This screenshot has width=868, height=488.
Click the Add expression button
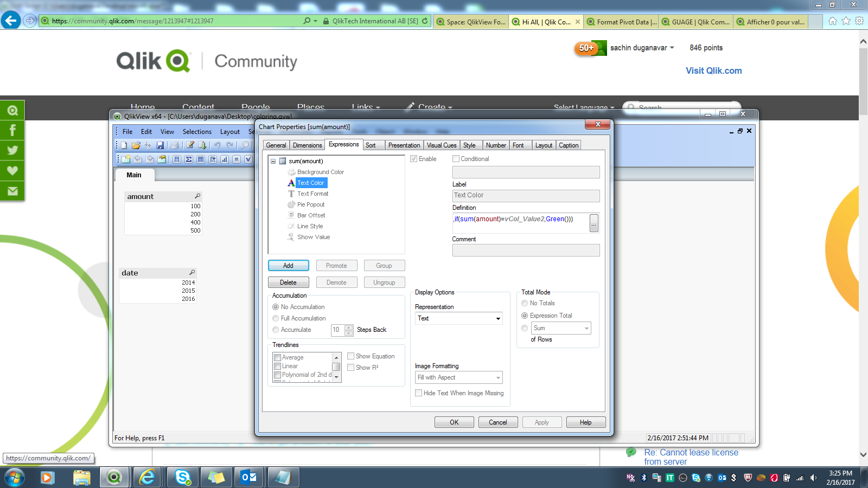[x=288, y=266]
